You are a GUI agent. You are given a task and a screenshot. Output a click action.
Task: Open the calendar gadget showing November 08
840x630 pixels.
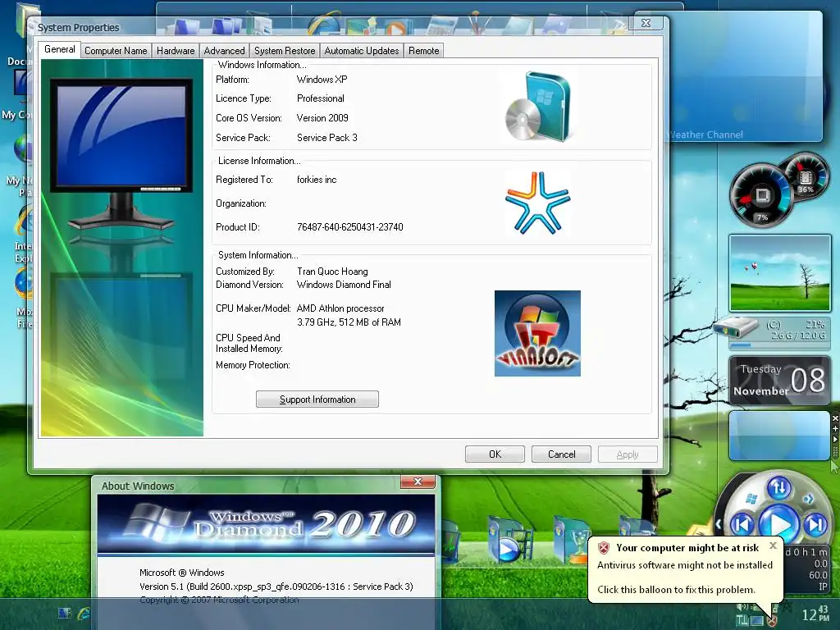(x=779, y=380)
